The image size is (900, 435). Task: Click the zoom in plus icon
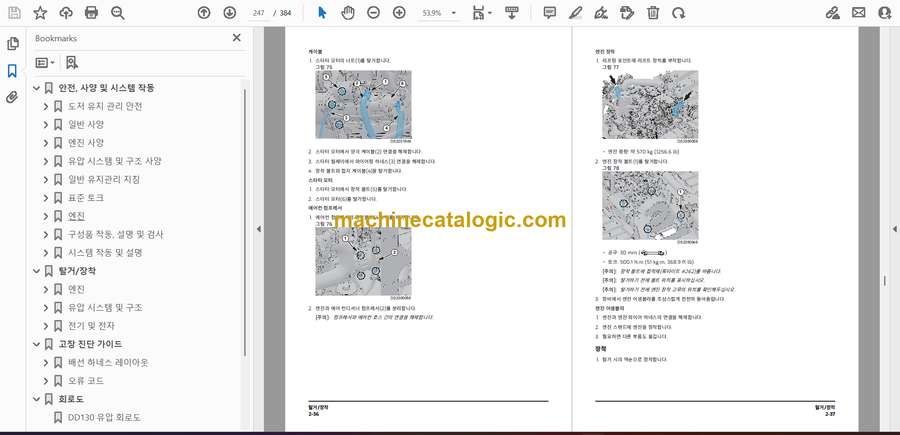(399, 13)
